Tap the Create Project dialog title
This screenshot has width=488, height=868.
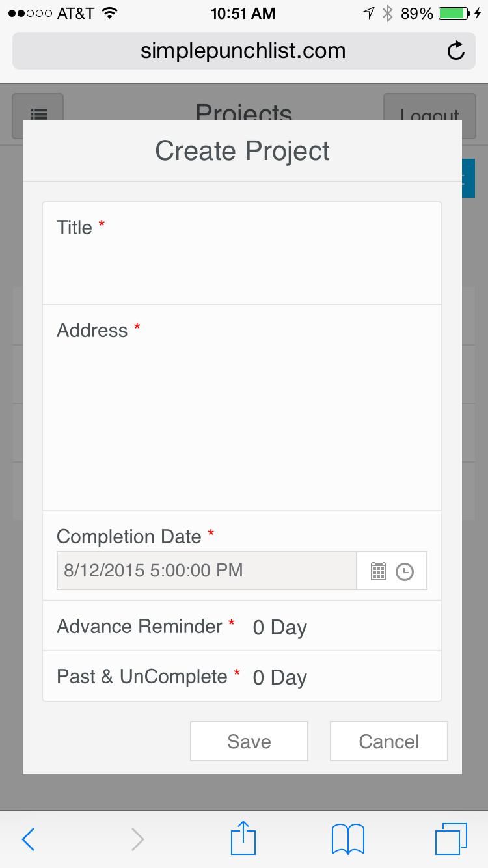coord(242,150)
